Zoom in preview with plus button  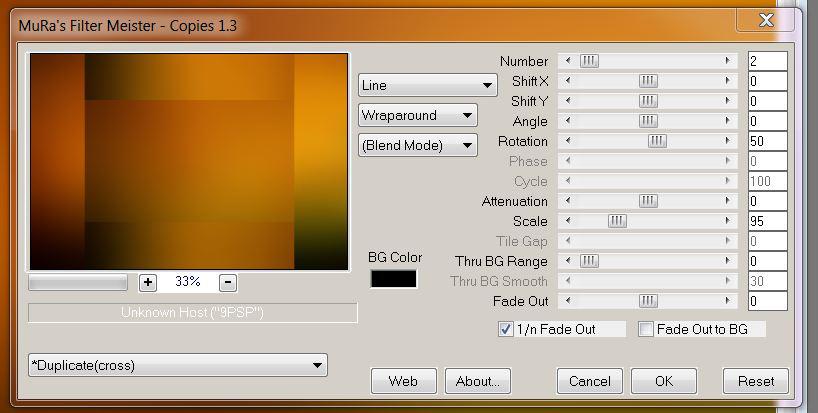pyautogui.click(x=148, y=282)
